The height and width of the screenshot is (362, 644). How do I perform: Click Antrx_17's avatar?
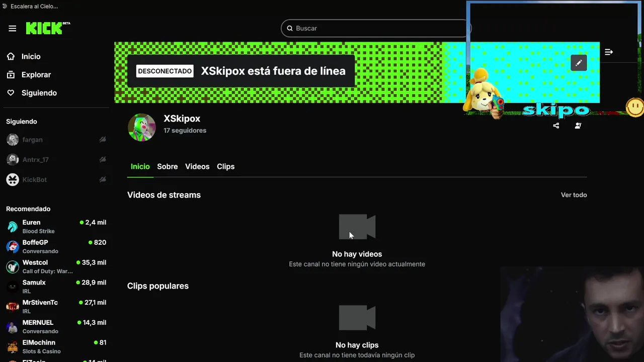pos(13,160)
